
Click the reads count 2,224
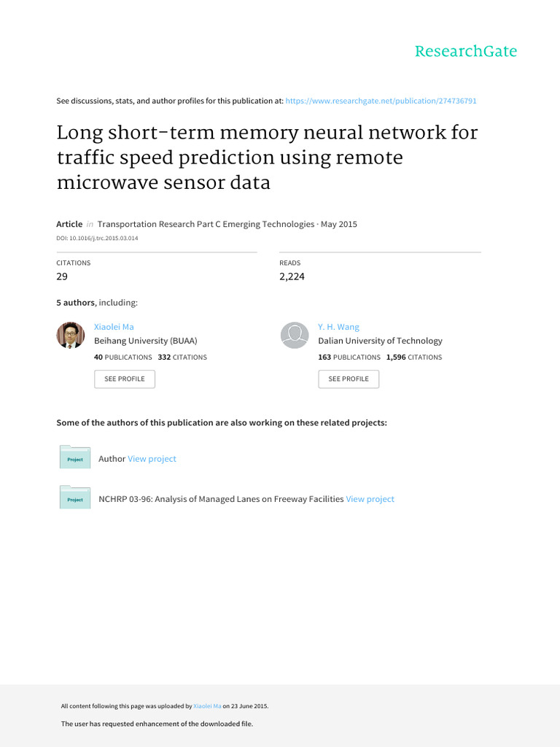[292, 276]
